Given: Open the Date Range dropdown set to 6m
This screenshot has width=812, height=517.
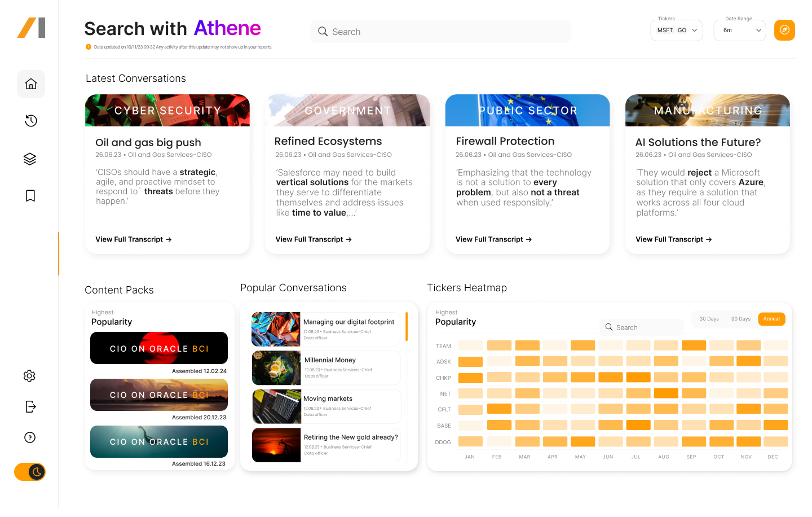Looking at the screenshot, I should 739,30.
